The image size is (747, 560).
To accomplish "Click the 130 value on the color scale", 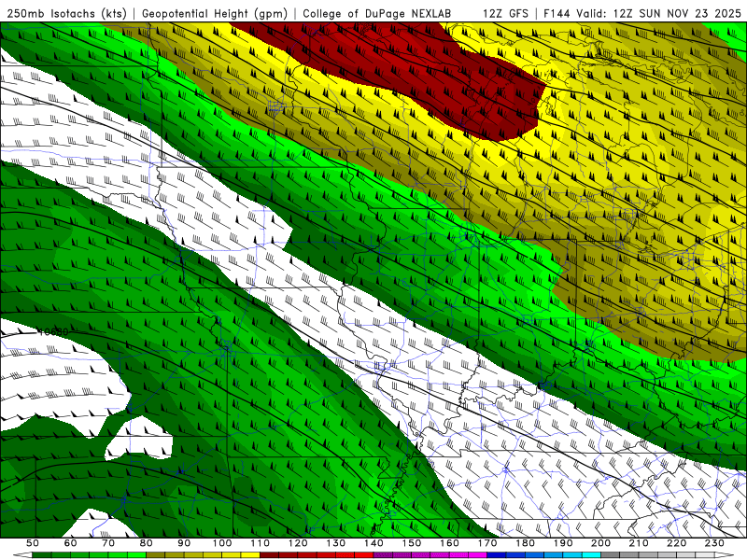I will (x=335, y=543).
